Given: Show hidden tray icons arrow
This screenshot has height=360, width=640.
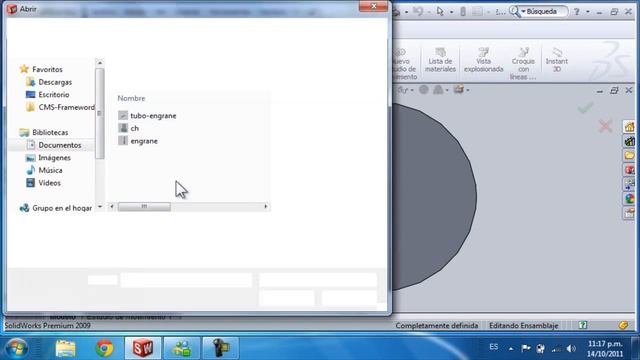Looking at the screenshot, I should [511, 349].
